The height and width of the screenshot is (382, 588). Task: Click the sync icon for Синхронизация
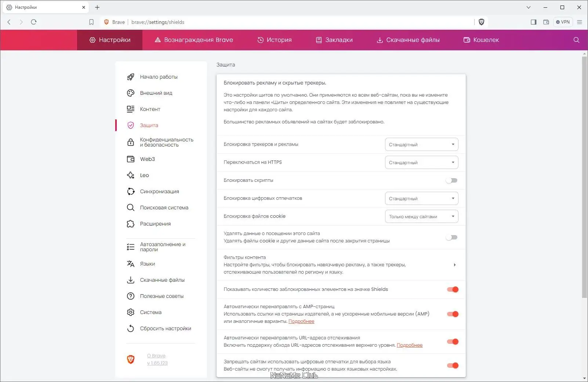pyautogui.click(x=131, y=191)
